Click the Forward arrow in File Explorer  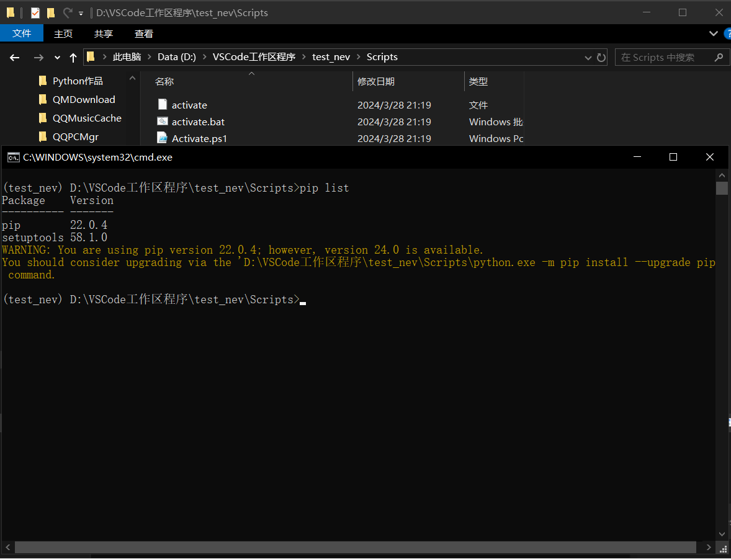[38, 58]
